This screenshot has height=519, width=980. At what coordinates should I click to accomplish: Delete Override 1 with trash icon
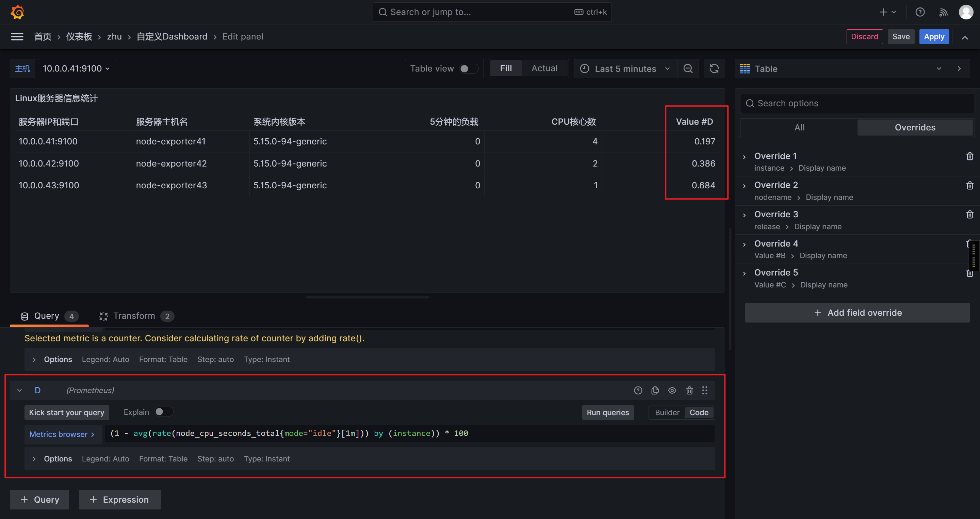click(969, 156)
